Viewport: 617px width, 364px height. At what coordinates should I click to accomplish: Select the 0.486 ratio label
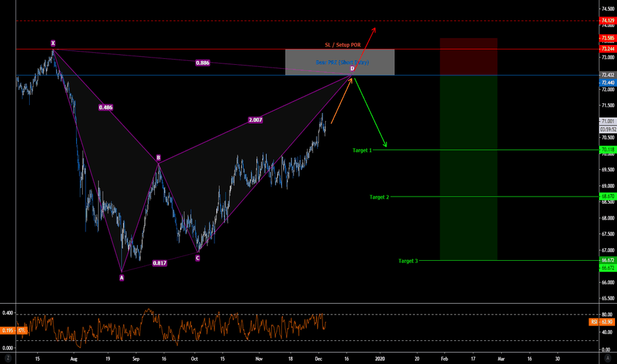coord(105,107)
